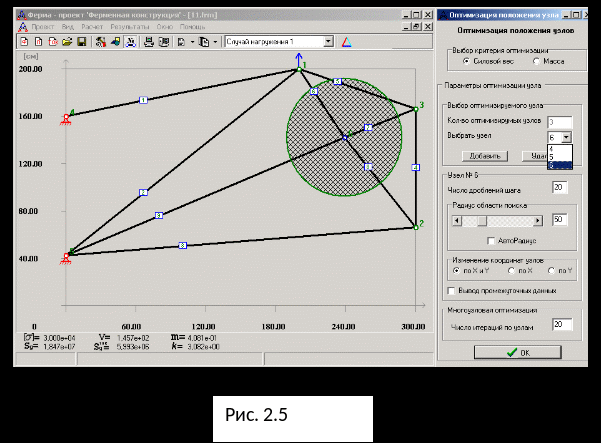Click the search radius slider thumb
This screenshot has width=601, height=443.
(x=482, y=221)
